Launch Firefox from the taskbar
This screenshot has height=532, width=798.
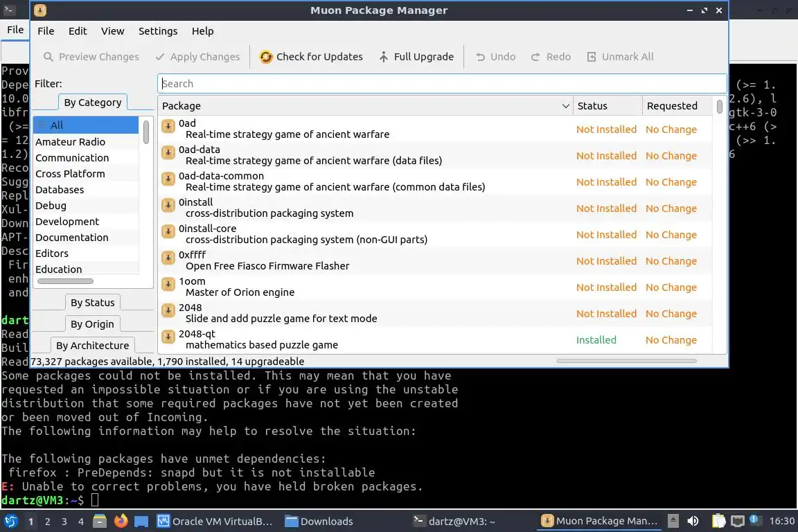tap(121, 522)
